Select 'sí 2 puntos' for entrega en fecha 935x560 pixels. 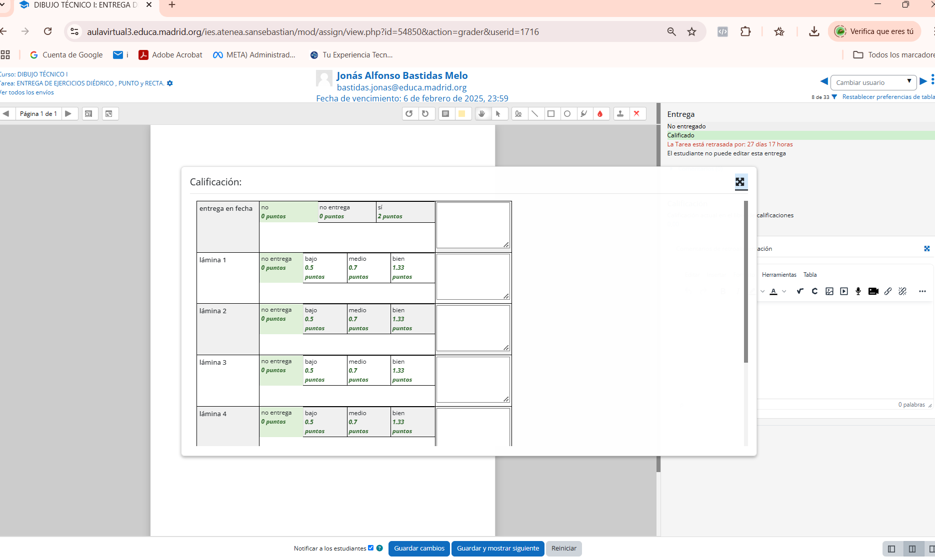pyautogui.click(x=405, y=212)
